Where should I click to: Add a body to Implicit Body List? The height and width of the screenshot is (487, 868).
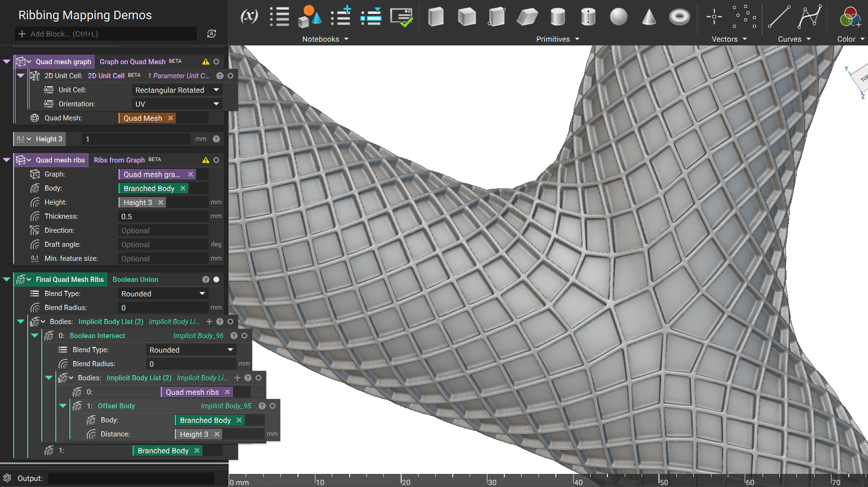(209, 322)
